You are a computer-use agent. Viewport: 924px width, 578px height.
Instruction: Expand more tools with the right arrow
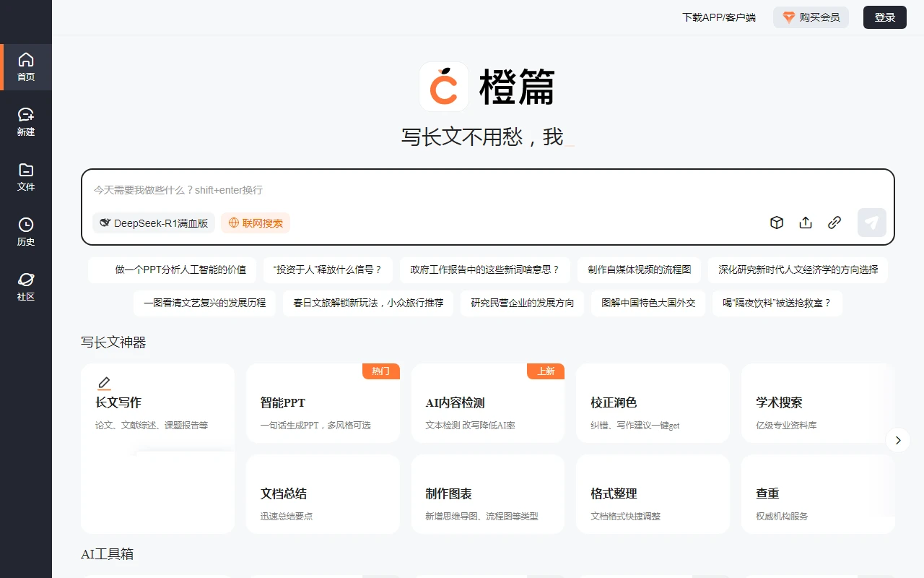[x=898, y=440]
